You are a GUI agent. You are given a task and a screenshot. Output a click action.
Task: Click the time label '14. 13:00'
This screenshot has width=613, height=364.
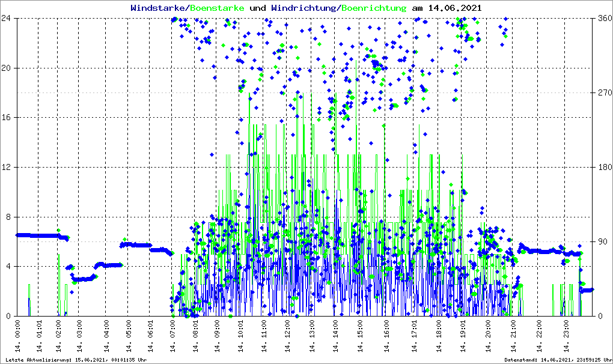(x=311, y=336)
